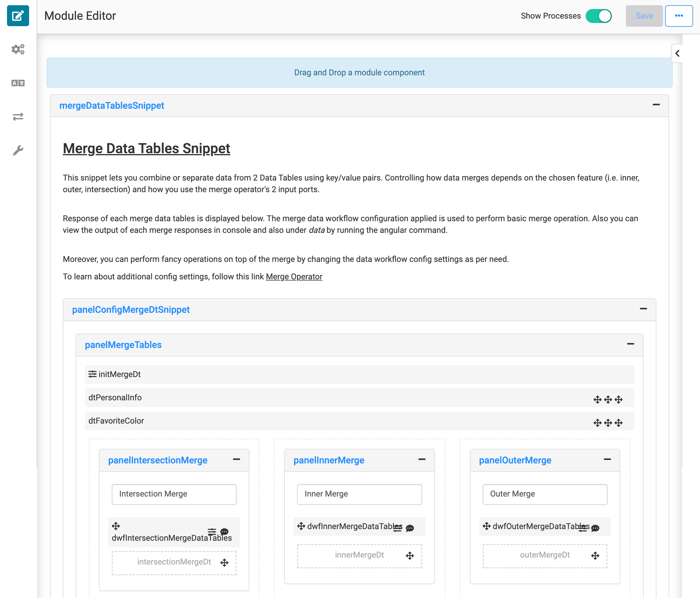
Task: Click first move icon in dtFavoriteColor row
Action: click(597, 423)
